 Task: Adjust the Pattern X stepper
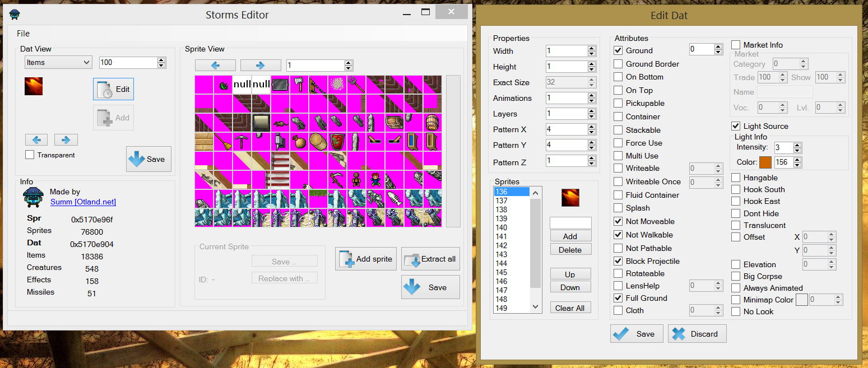tap(592, 129)
